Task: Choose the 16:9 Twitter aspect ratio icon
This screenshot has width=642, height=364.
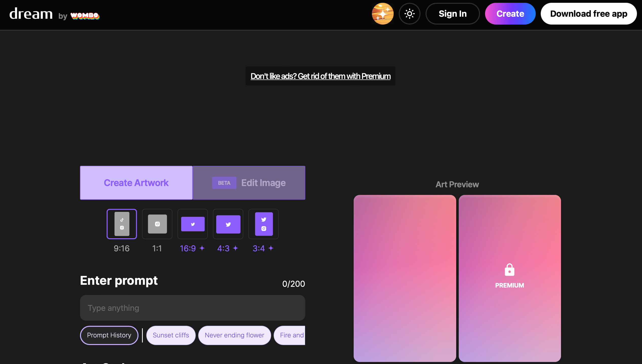Action: [x=193, y=224]
